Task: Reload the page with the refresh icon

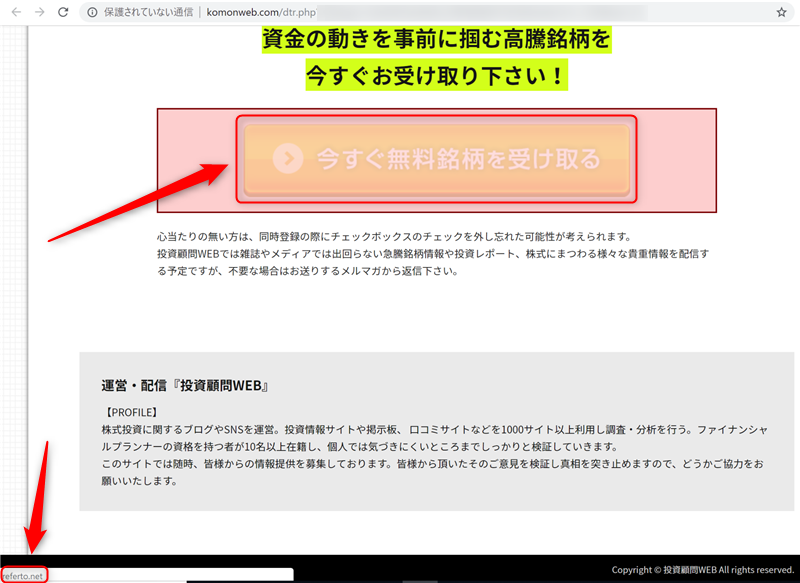Action: (63, 12)
